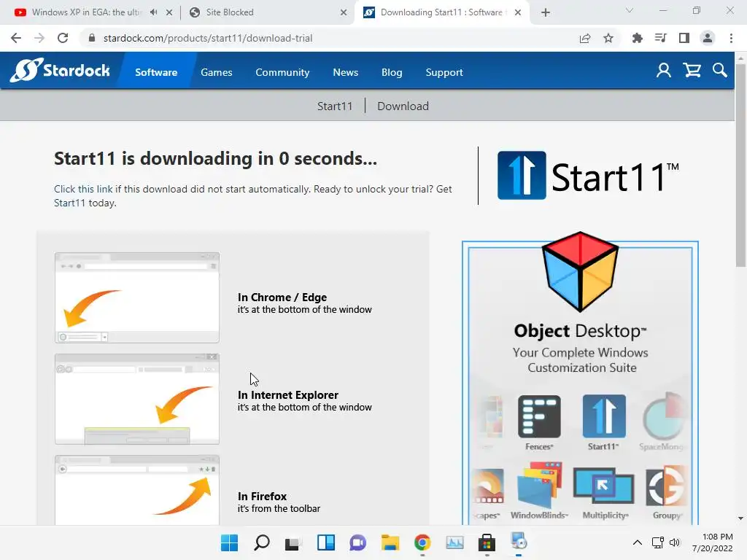747x560 pixels.
Task: Open the Community menu
Action: 282,72
